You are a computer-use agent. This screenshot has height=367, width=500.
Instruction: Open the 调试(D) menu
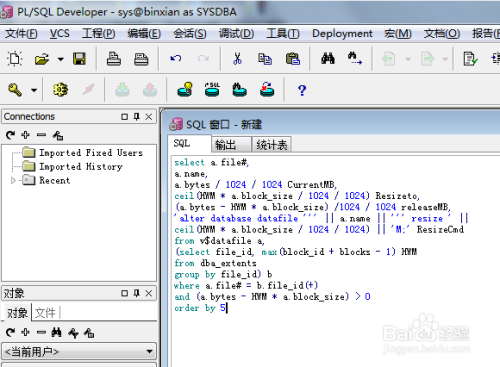(236, 34)
